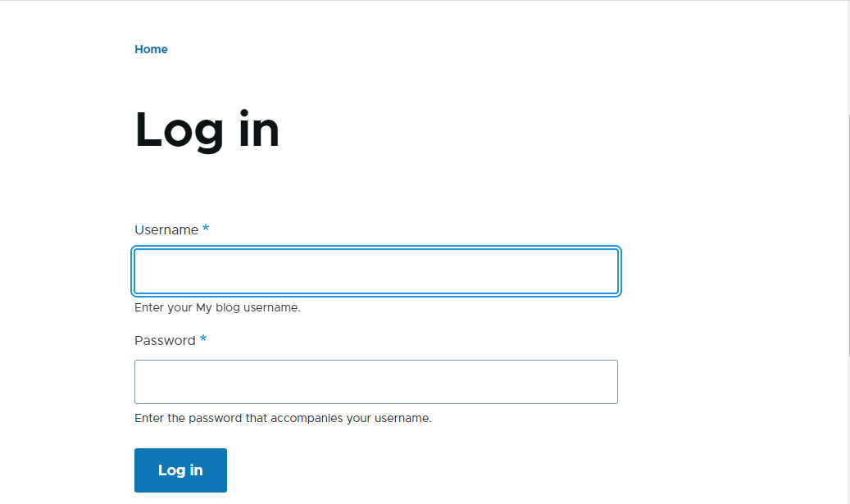This screenshot has height=504, width=850.
Task: Click the Username field label
Action: tap(166, 230)
